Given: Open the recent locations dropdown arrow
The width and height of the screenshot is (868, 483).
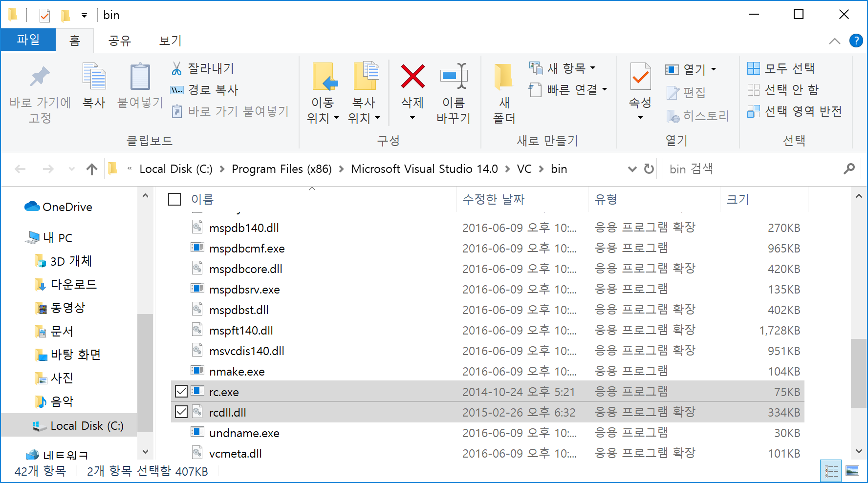Looking at the screenshot, I should (x=72, y=169).
